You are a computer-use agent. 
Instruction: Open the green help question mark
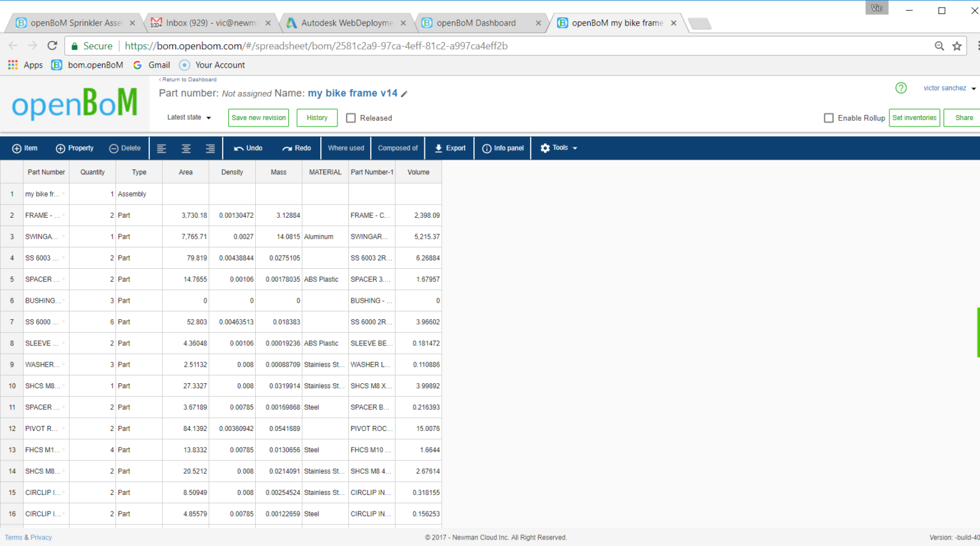[900, 88]
